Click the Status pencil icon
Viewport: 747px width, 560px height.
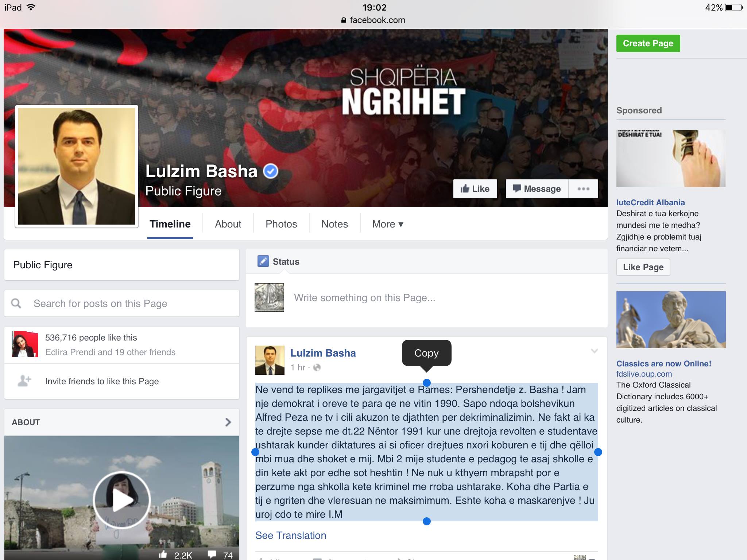(x=263, y=261)
